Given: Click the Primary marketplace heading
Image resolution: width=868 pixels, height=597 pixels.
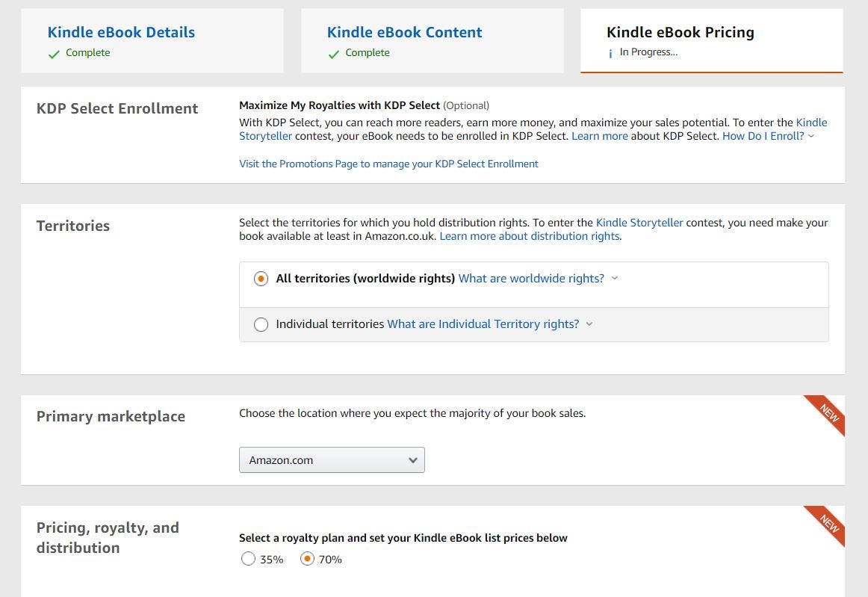Looking at the screenshot, I should pos(111,416).
